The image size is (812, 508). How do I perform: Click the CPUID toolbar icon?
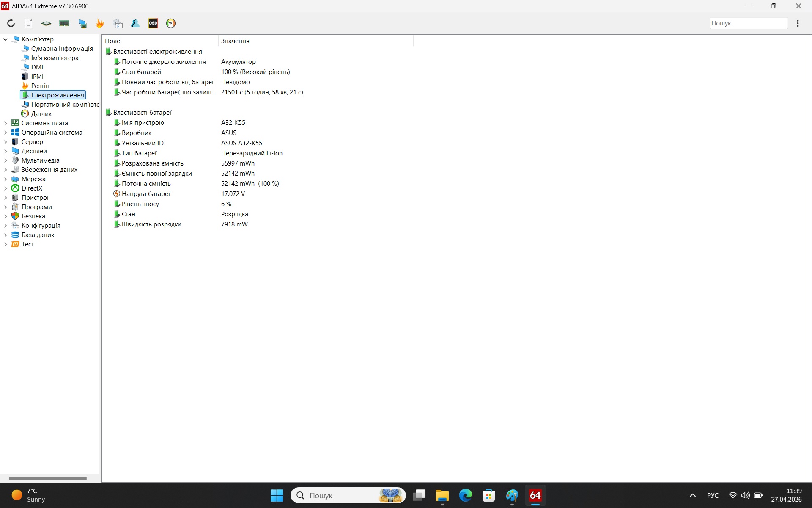pyautogui.click(x=46, y=23)
